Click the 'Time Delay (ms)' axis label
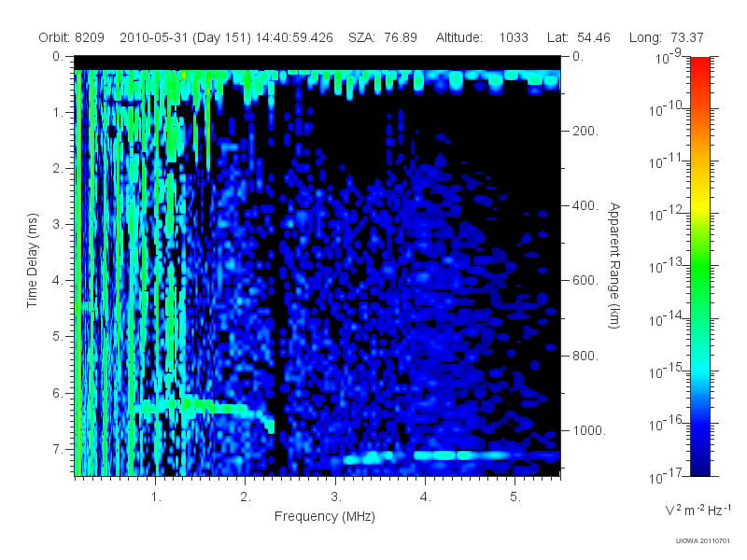 click(32, 260)
